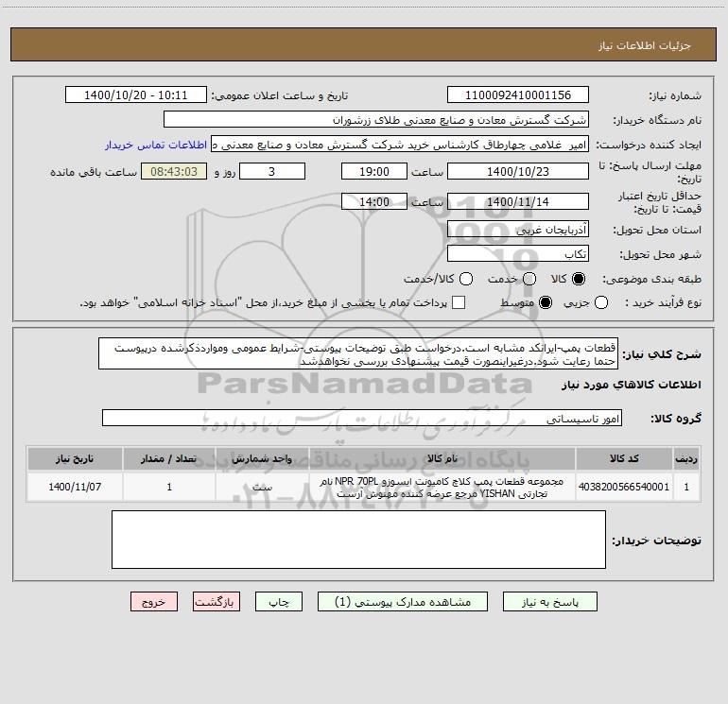Click the اطلاعات کالاهای مورد نیاز heading
Screen dimensions: 728x704
[631, 385]
